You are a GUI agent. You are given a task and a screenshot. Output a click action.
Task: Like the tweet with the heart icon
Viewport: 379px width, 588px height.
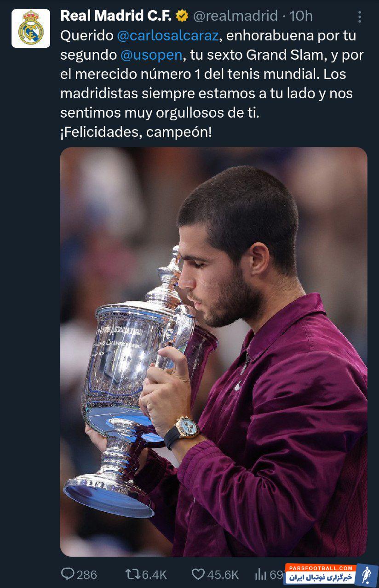click(x=198, y=574)
